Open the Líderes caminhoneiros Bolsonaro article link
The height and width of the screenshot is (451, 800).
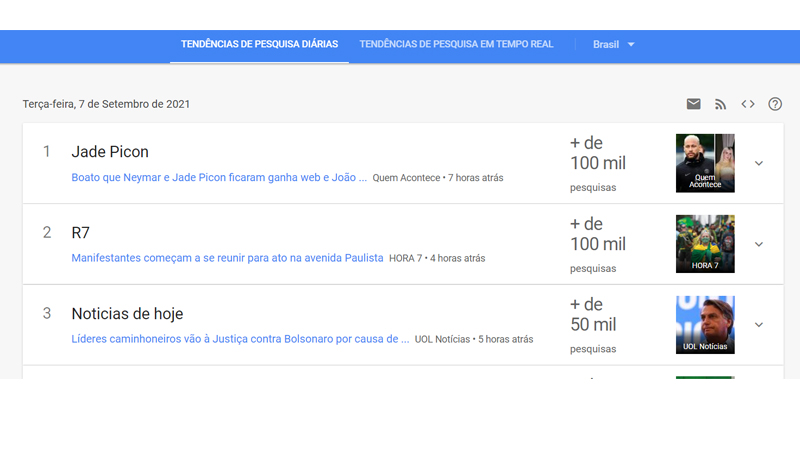point(240,339)
